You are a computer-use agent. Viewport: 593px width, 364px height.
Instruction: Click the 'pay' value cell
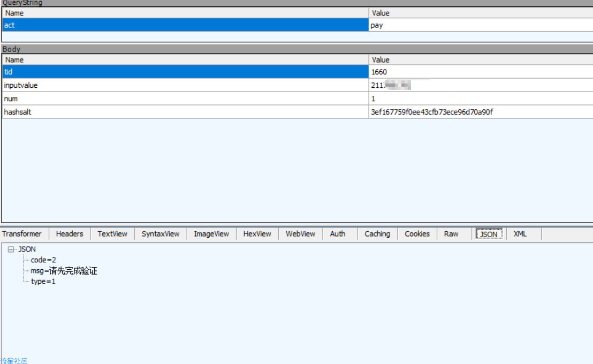point(481,25)
